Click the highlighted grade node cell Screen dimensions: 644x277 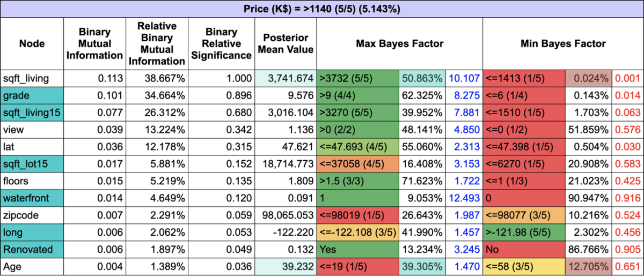32,95
